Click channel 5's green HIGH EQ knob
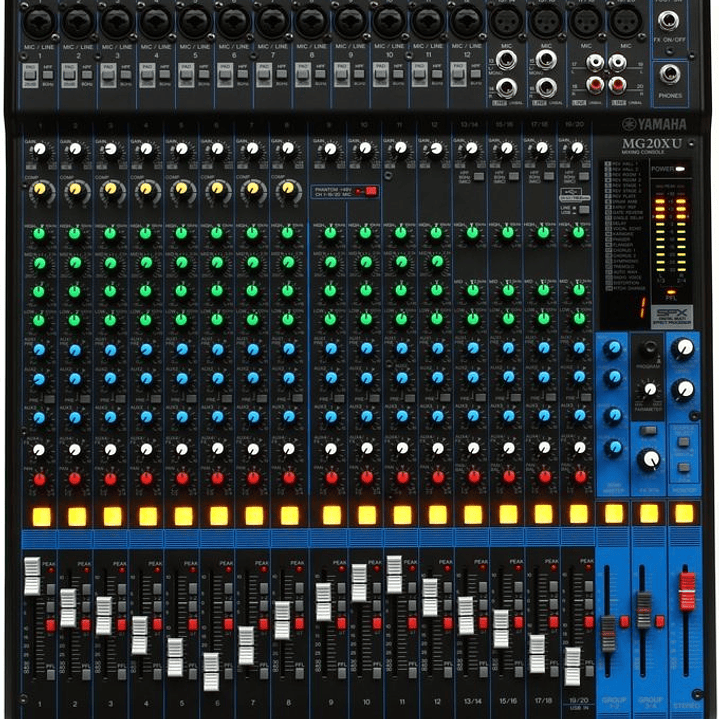 [181, 234]
